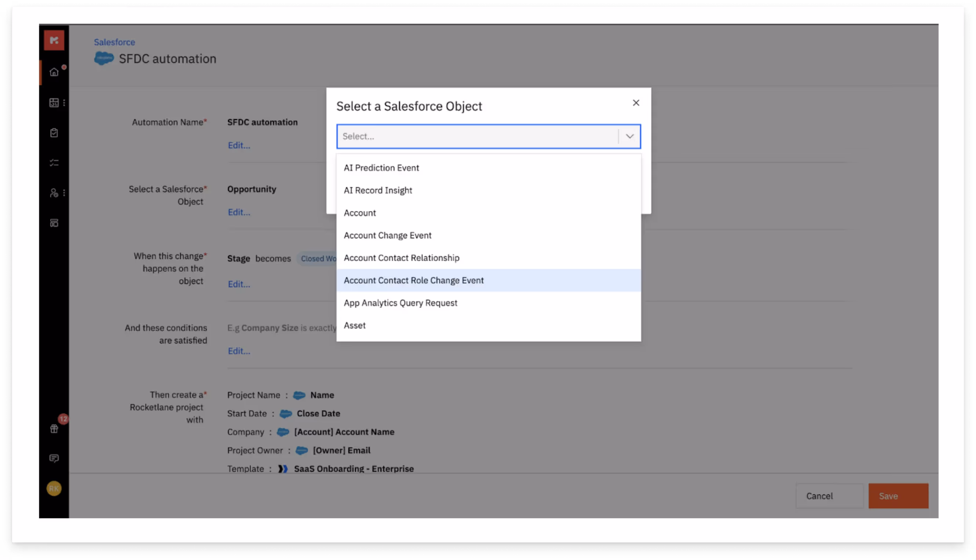Viewport: 976px width, 560px height.
Task: Select Account Change Event option
Action: pos(489,235)
